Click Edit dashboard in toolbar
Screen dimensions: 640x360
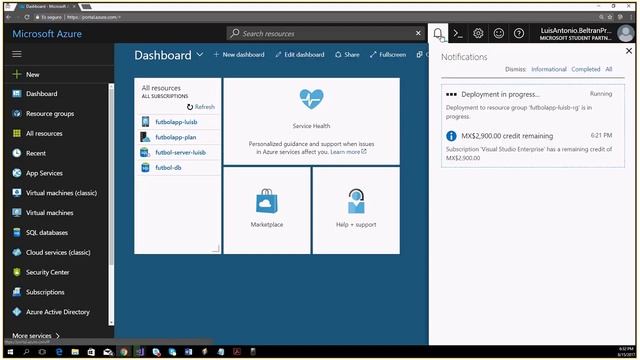[300, 54]
